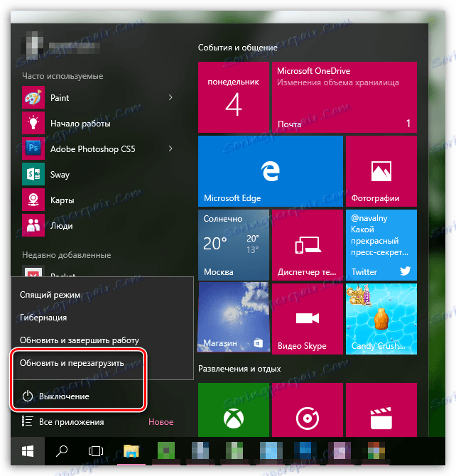Click the Часто используемые heading
The image size is (456, 476).
(x=63, y=76)
